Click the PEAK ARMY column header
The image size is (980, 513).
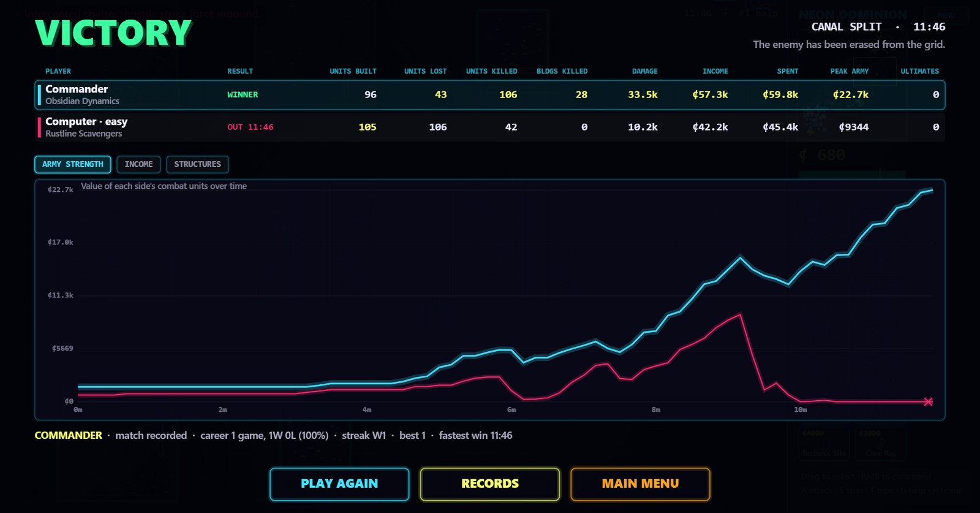coord(850,71)
